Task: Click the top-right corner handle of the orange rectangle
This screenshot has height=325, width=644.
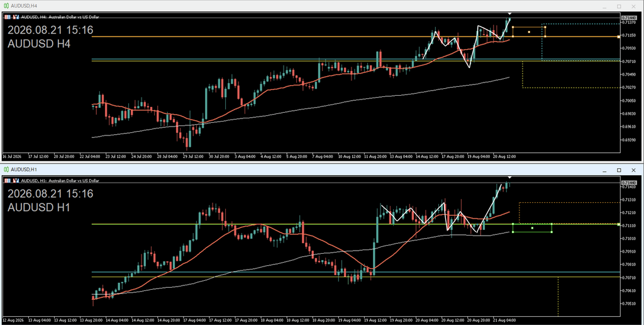Action: tap(545, 27)
